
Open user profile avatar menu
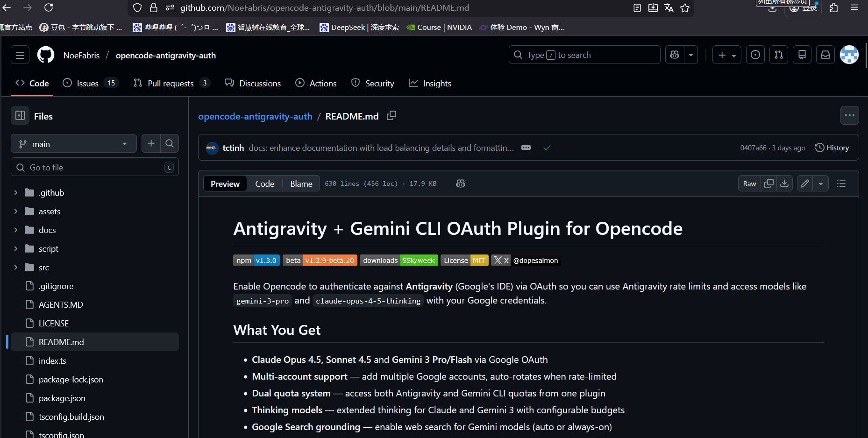click(x=849, y=55)
